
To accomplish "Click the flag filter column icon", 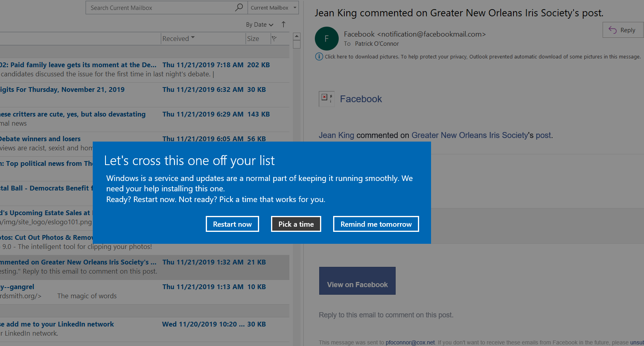I will tap(274, 39).
